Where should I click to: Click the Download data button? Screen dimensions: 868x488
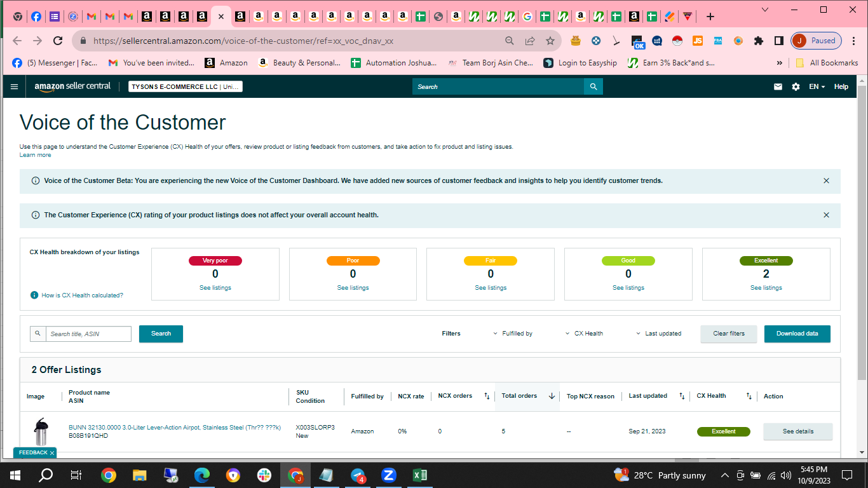pyautogui.click(x=797, y=334)
